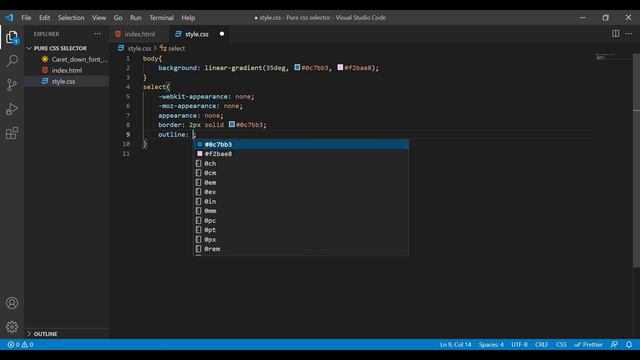Open the Search view in activity bar
Screen dimensions: 640x360
12,61
